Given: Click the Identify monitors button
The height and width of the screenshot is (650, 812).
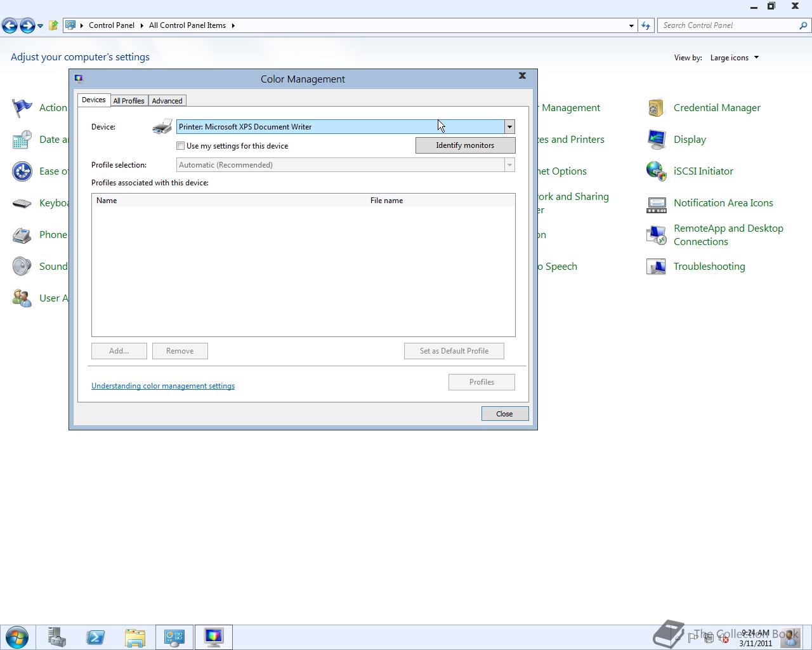Looking at the screenshot, I should coord(465,145).
